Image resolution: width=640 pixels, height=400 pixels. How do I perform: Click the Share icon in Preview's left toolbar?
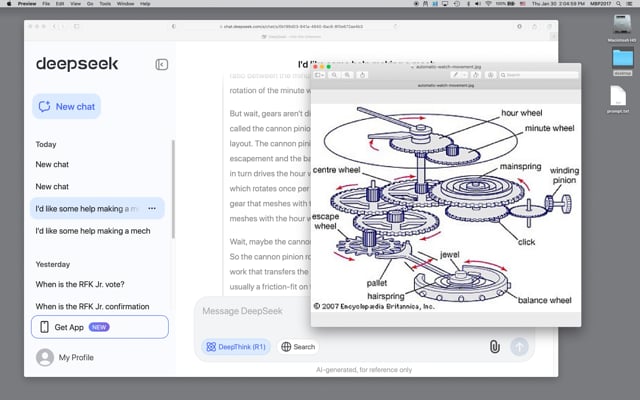pos(362,75)
